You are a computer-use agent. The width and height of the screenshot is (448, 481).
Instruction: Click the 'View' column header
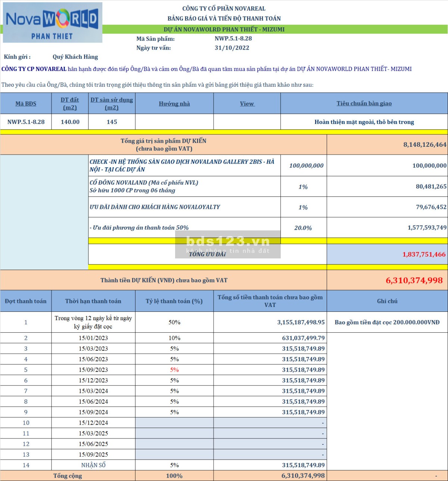click(247, 103)
